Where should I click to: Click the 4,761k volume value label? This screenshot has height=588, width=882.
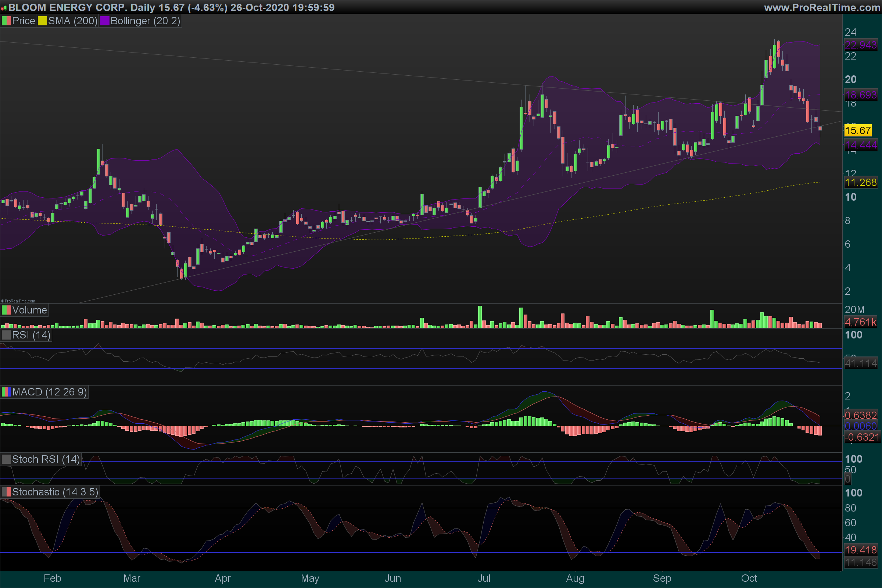coord(861,322)
